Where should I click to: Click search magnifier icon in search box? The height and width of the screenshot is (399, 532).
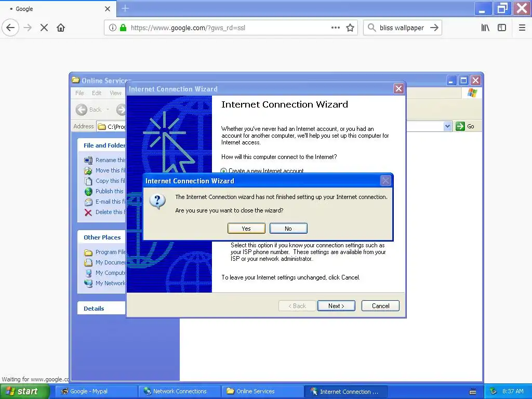372,28
